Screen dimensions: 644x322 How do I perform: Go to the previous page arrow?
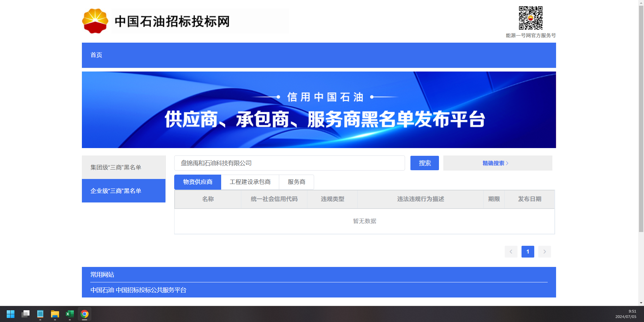point(511,252)
